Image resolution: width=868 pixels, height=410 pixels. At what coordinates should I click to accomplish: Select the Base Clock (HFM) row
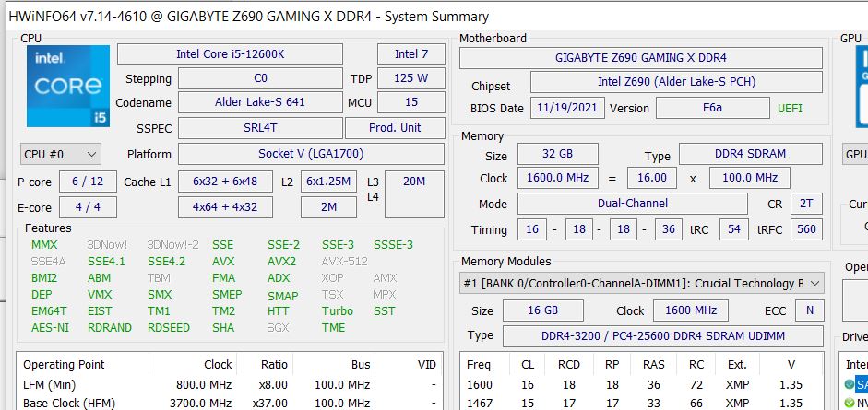click(x=230, y=403)
